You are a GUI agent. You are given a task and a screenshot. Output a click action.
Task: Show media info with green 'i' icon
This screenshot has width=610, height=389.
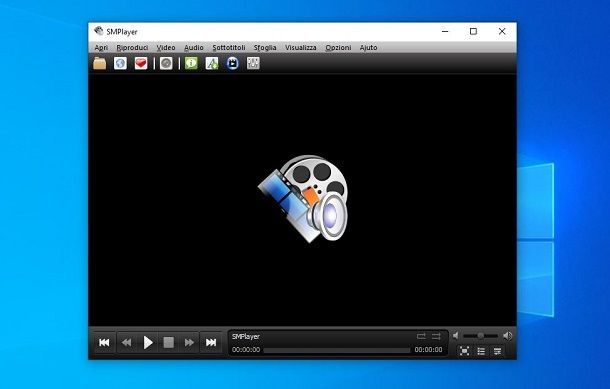tap(191, 63)
